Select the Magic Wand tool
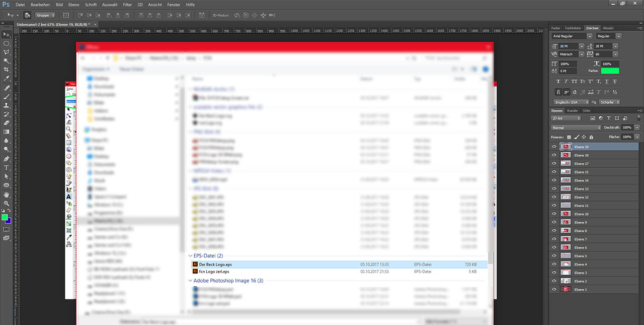 tap(7, 60)
